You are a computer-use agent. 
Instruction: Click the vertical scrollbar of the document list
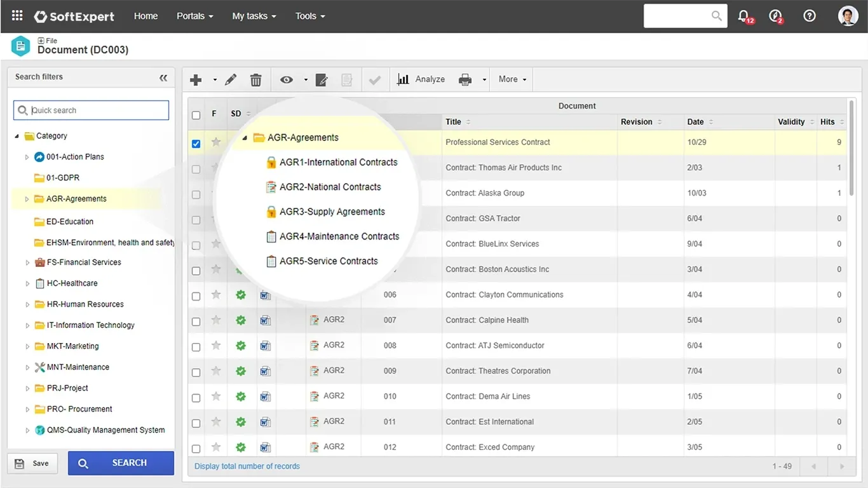851,148
